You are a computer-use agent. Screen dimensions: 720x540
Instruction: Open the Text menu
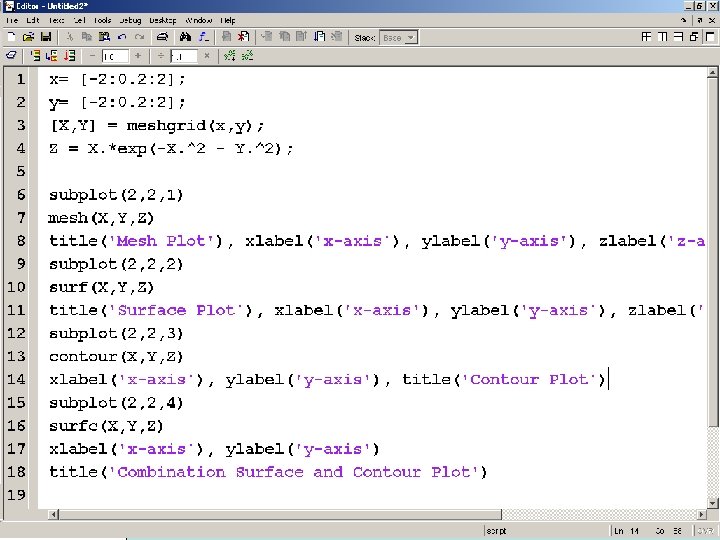click(x=56, y=20)
